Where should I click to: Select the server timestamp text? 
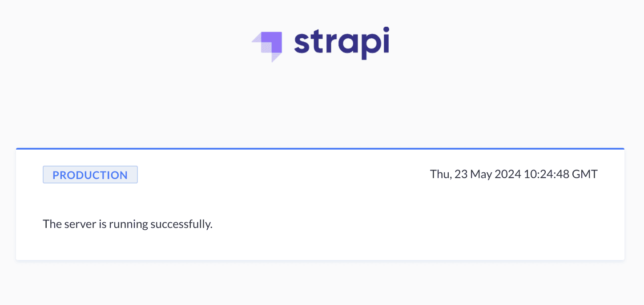tap(514, 174)
